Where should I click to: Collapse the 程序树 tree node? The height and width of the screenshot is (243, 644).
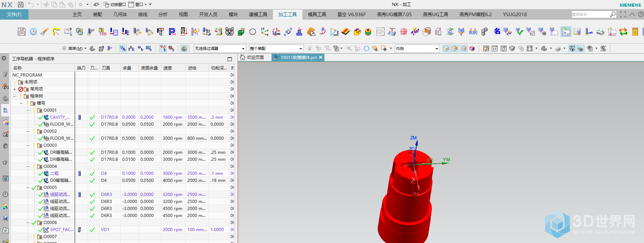click(x=15, y=96)
